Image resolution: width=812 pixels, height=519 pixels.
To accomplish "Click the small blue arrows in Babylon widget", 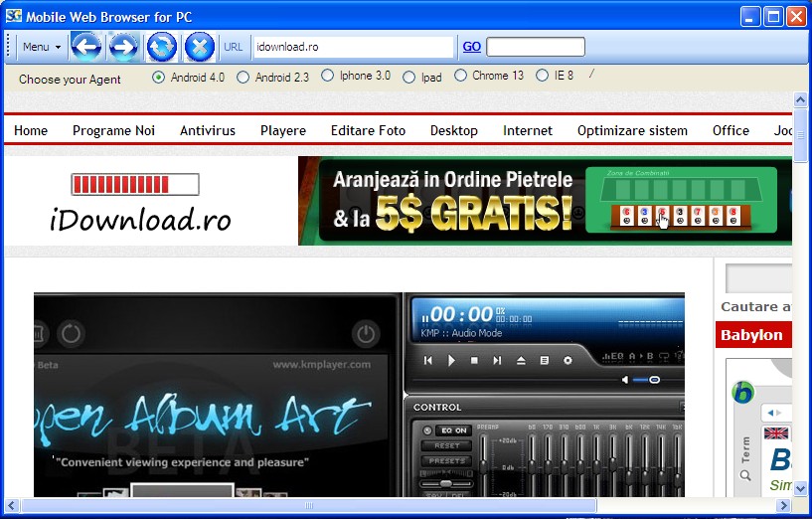I will tap(773, 413).
